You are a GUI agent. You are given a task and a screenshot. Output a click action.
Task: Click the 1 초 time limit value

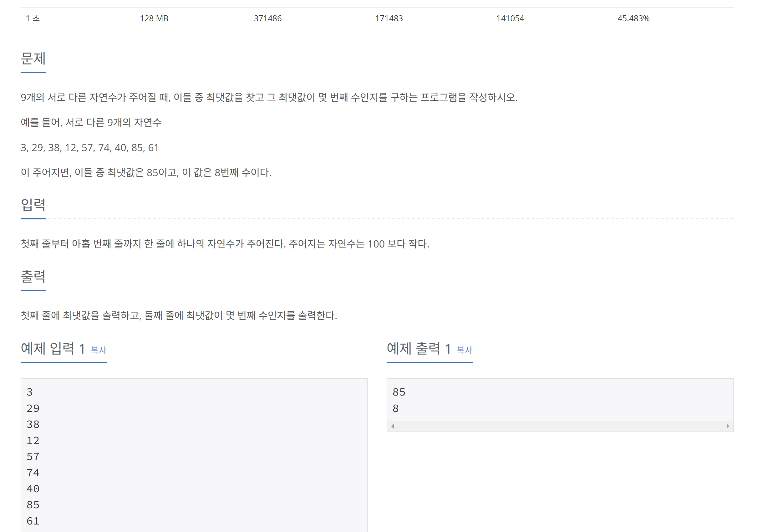coord(33,18)
